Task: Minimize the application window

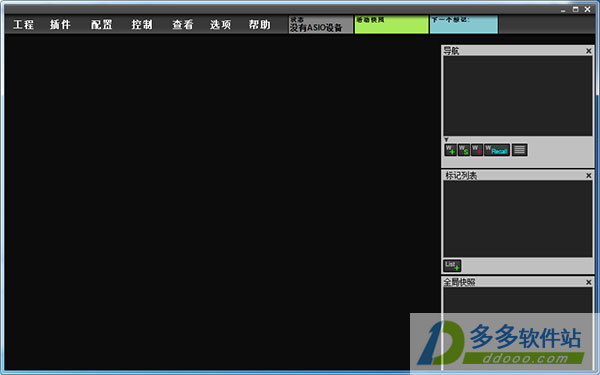Action: 563,10
